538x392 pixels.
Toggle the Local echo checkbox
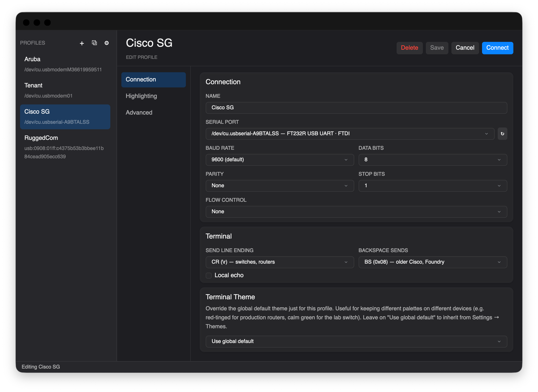coord(209,276)
